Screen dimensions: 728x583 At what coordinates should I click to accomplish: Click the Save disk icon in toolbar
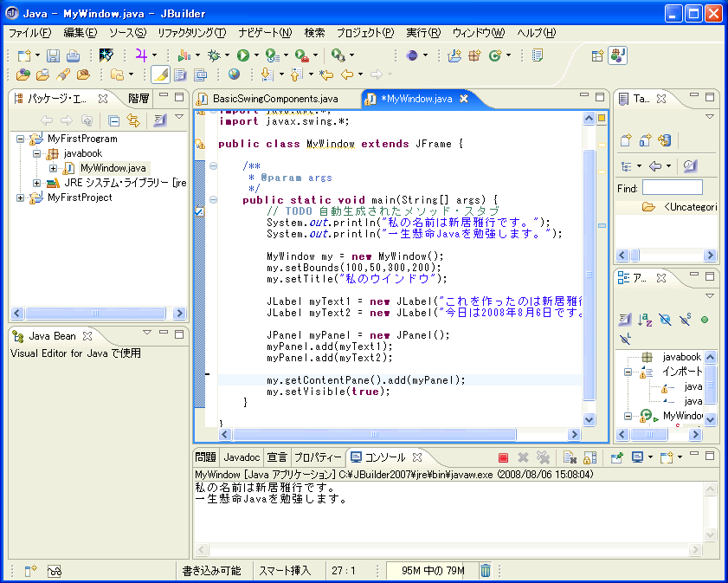(x=52, y=55)
